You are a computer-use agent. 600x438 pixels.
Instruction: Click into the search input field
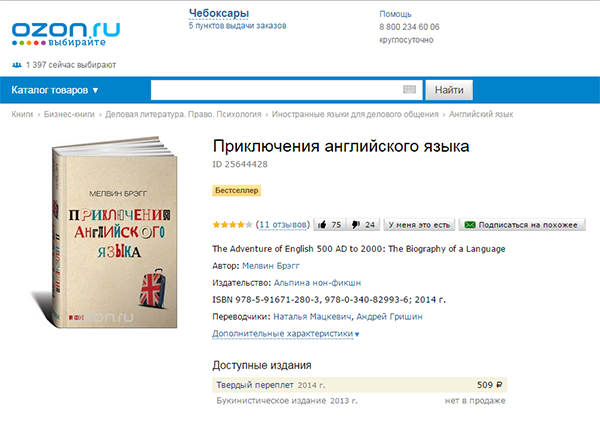(276, 90)
